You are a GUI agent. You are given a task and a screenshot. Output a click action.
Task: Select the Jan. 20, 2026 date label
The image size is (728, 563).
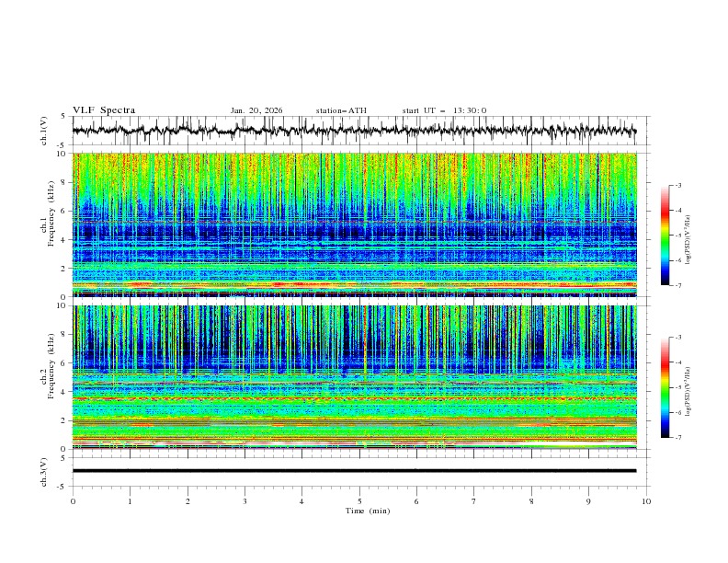coord(256,110)
